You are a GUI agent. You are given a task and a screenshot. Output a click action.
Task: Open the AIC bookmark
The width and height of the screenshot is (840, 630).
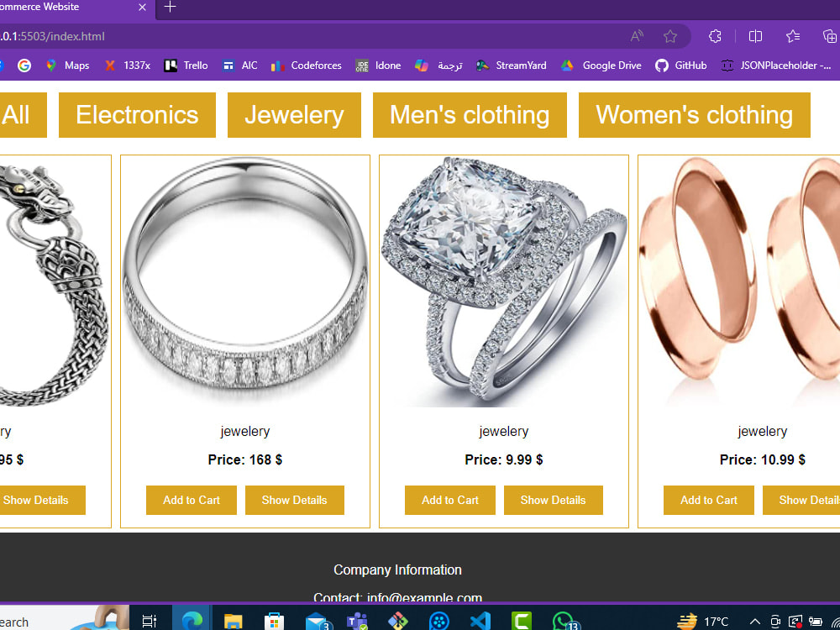[240, 66]
